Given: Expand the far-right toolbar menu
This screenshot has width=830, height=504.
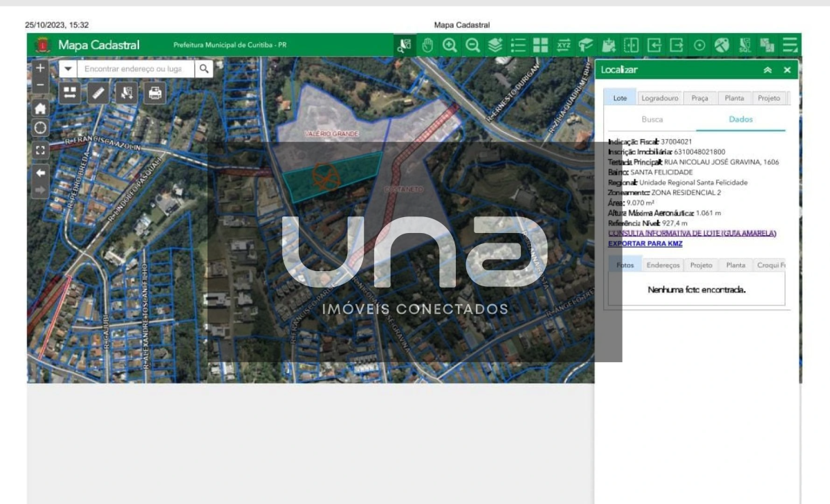Looking at the screenshot, I should click(790, 46).
